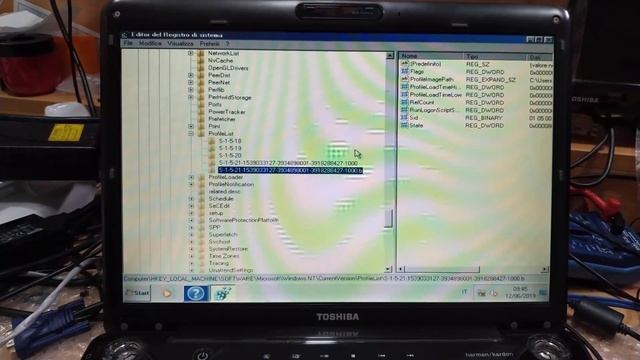Select the setup key
The height and width of the screenshot is (360, 640).
pyautogui.click(x=216, y=213)
